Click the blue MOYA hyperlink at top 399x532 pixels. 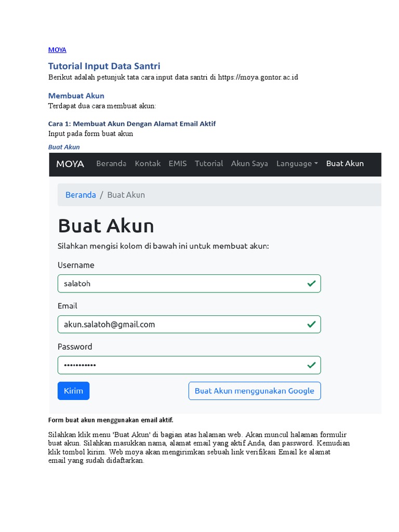click(x=57, y=50)
